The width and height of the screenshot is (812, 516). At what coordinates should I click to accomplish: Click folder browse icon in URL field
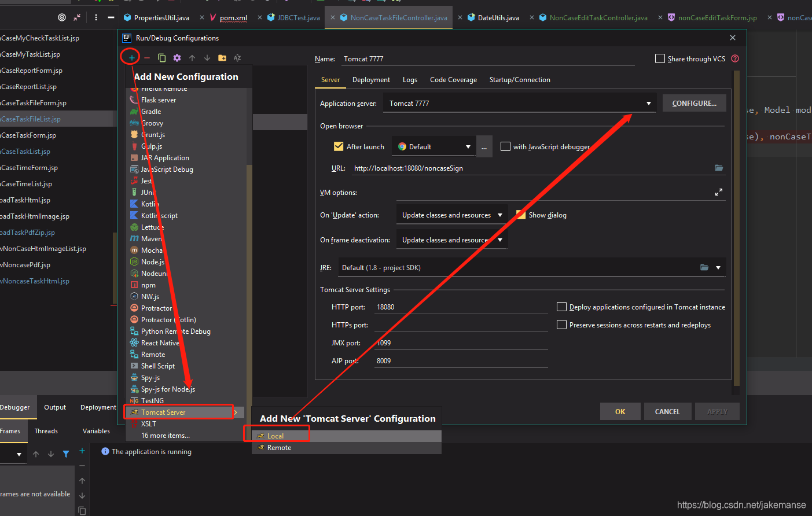click(719, 168)
